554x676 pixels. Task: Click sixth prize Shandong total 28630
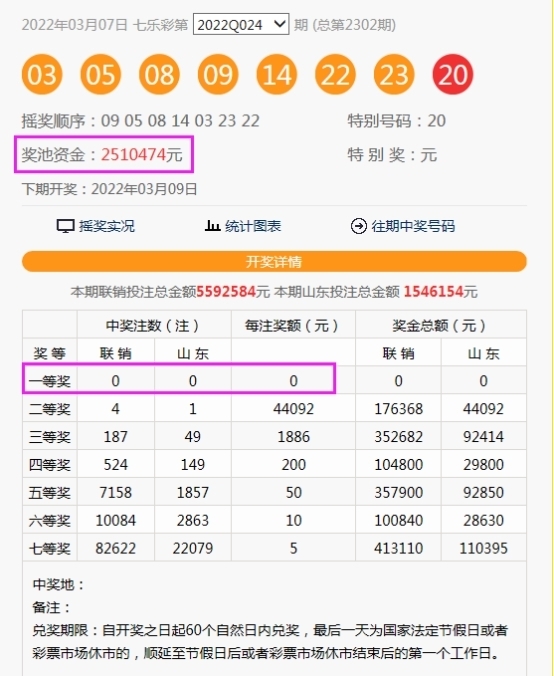pos(483,520)
